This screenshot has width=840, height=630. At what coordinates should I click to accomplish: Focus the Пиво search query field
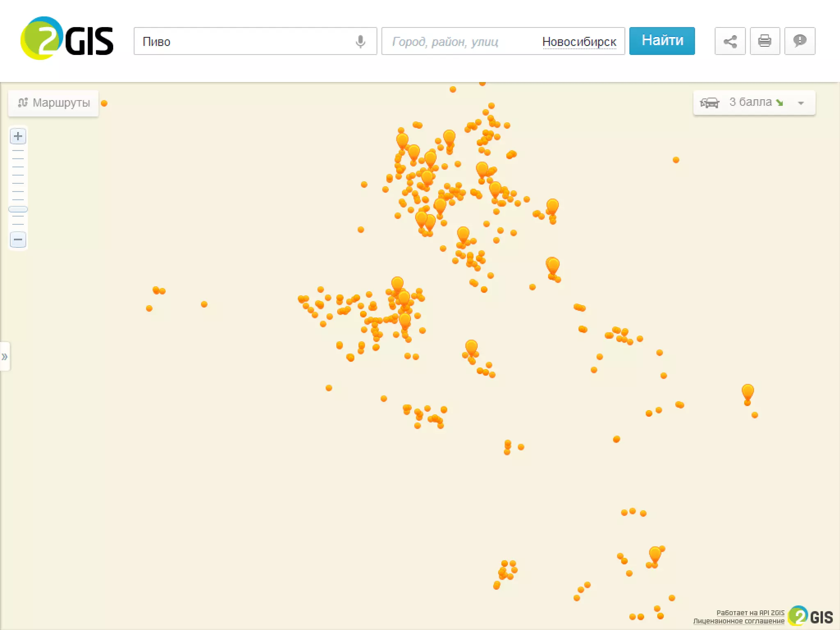point(246,41)
